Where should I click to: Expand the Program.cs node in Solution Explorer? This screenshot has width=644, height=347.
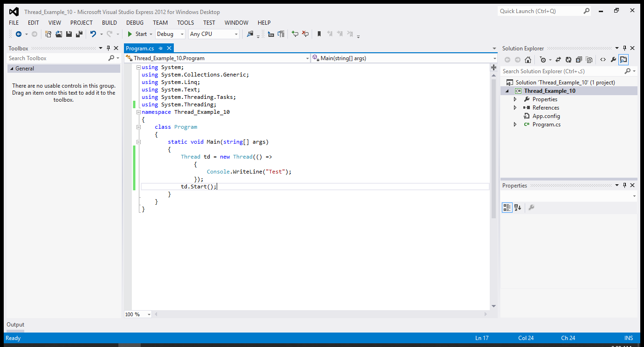(515, 125)
